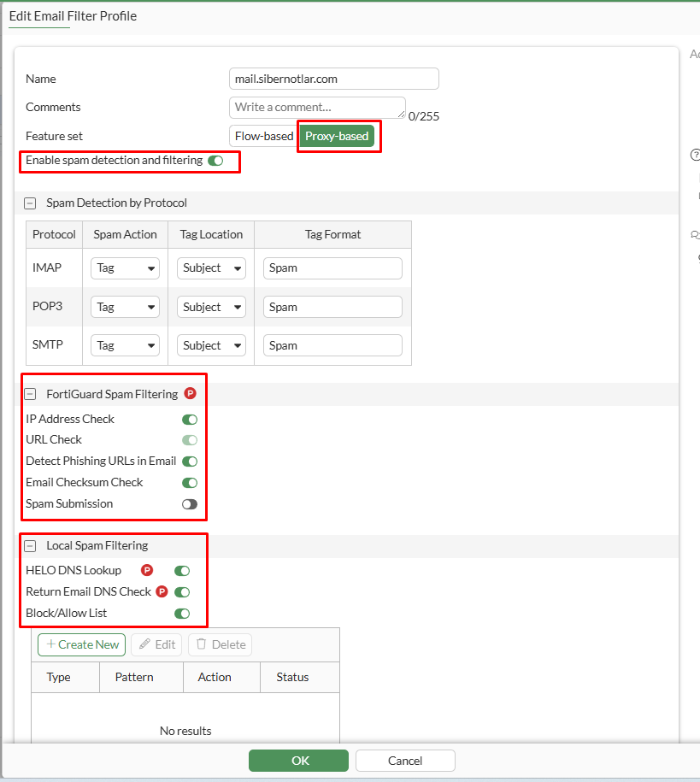This screenshot has width=700, height=782.
Task: Click the Protocol column header
Action: point(54,234)
